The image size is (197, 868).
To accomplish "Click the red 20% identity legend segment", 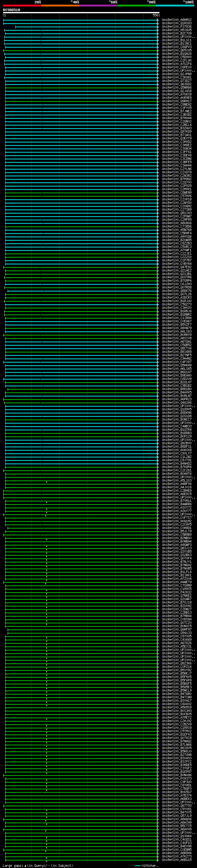I will pos(22,6).
